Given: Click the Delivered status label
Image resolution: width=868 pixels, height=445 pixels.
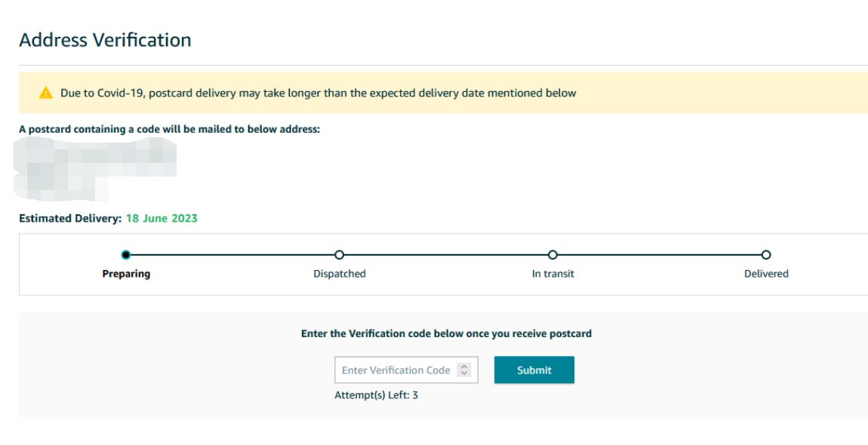Looking at the screenshot, I should click(766, 274).
